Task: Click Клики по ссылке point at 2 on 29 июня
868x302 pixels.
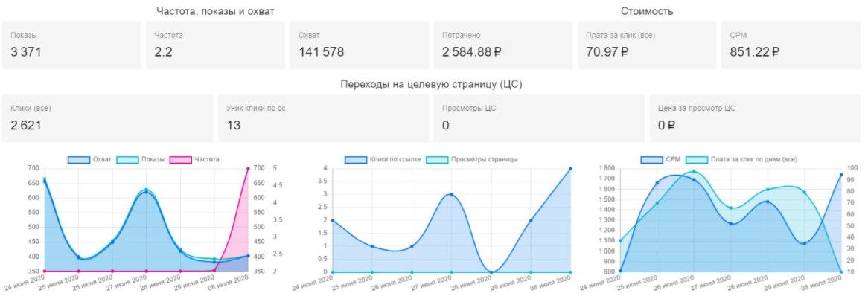Action: [531, 220]
